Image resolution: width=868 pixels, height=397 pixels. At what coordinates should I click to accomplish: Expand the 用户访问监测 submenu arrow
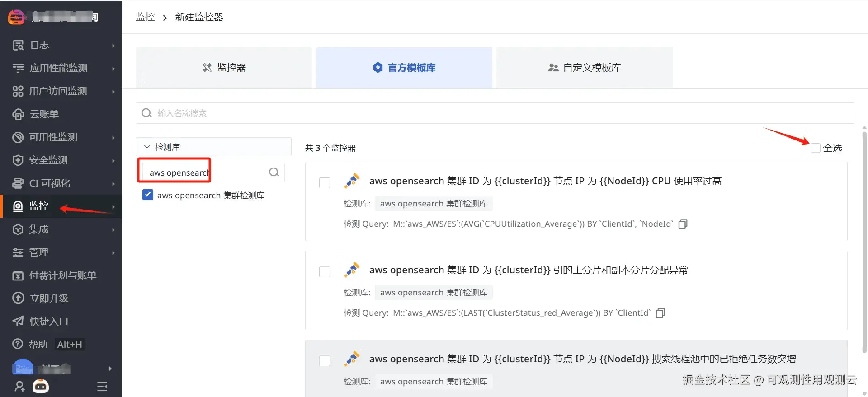113,92
